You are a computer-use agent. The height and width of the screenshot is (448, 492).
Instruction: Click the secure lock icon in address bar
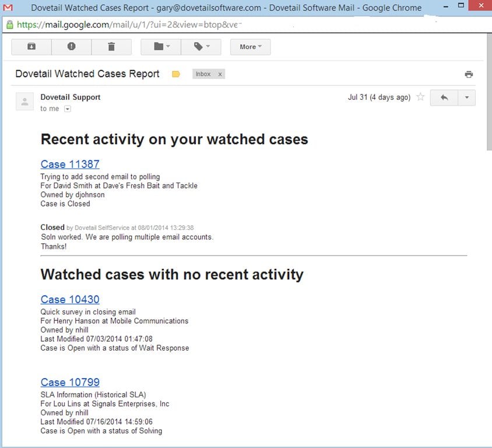coord(10,25)
